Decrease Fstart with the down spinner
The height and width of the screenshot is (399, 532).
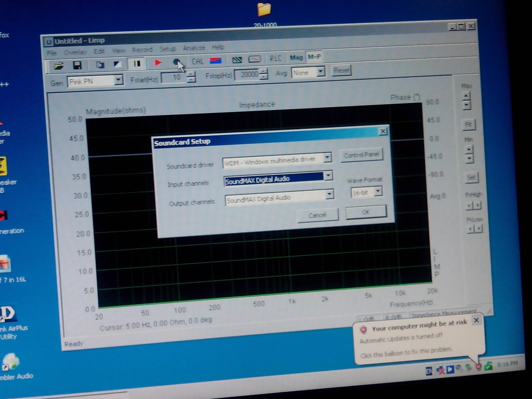click(x=191, y=80)
